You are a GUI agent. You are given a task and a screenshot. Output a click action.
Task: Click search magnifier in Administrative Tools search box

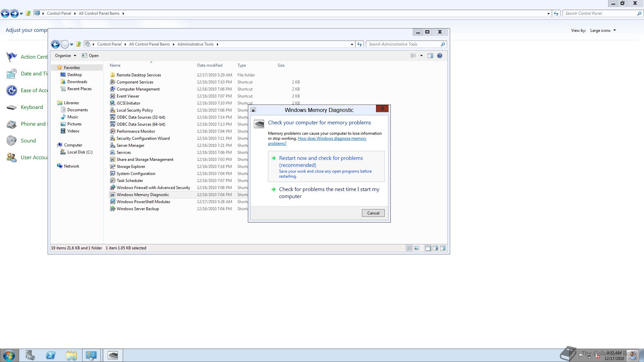[x=443, y=44]
